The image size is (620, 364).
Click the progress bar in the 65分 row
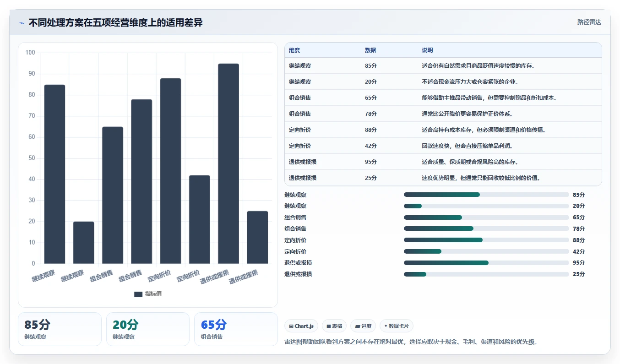click(x=486, y=217)
